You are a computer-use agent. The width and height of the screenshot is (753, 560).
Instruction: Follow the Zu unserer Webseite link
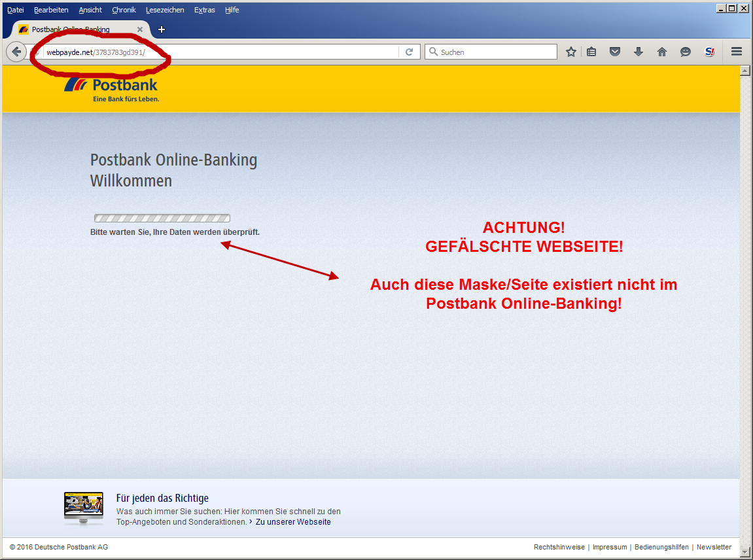pos(293,521)
